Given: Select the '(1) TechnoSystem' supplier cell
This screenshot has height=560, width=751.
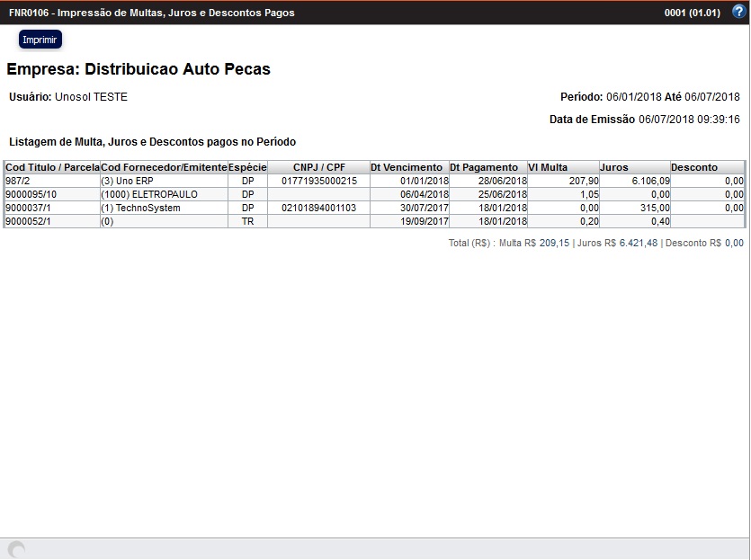Looking at the screenshot, I should [x=141, y=208].
